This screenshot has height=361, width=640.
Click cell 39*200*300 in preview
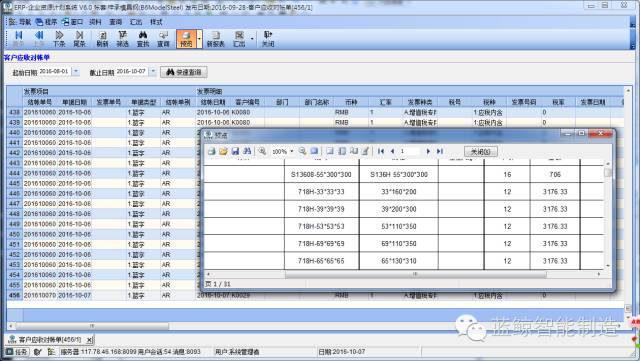399,209
